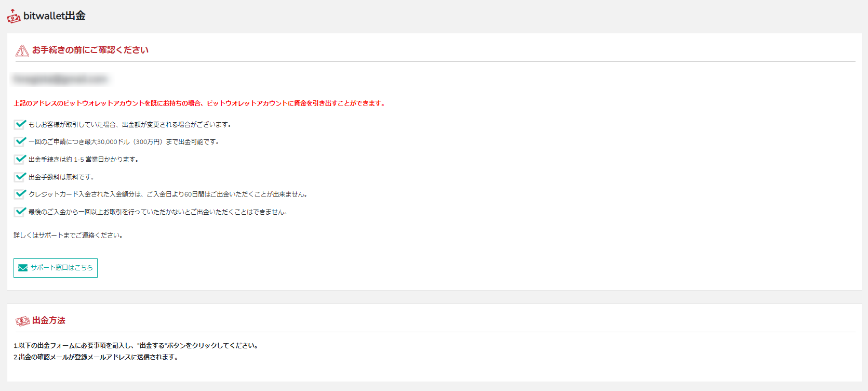868x391 pixels.
Task: Click checkmark beside 最大30,000ドル limit note
Action: click(20, 141)
